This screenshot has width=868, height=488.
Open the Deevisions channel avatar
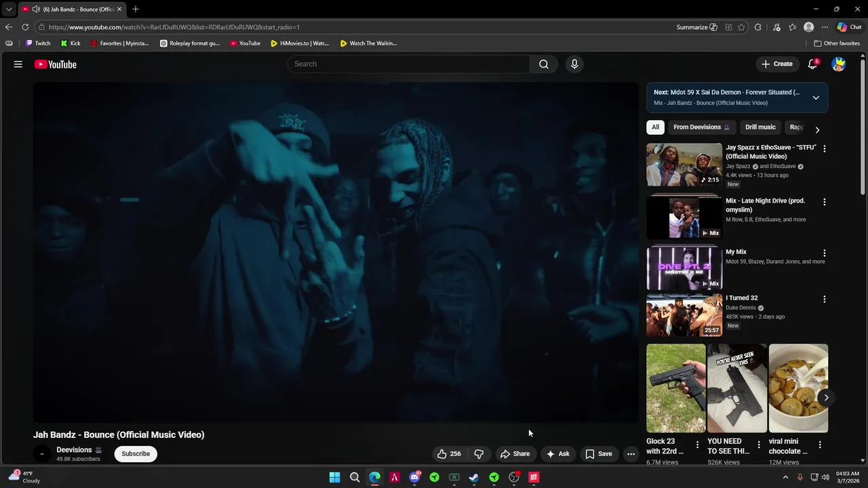point(42,454)
